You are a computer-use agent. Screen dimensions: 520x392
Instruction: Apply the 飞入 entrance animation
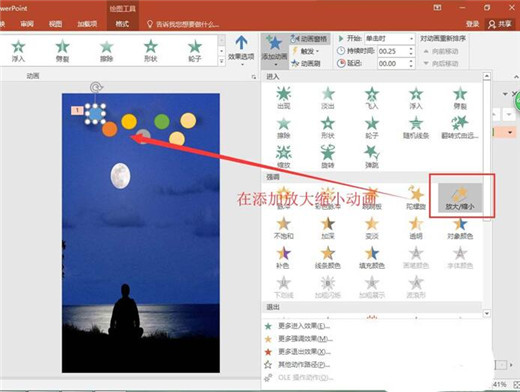[x=372, y=98]
